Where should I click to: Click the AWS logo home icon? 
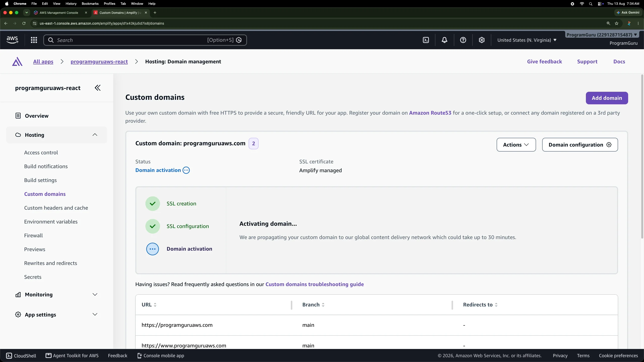pyautogui.click(x=12, y=40)
